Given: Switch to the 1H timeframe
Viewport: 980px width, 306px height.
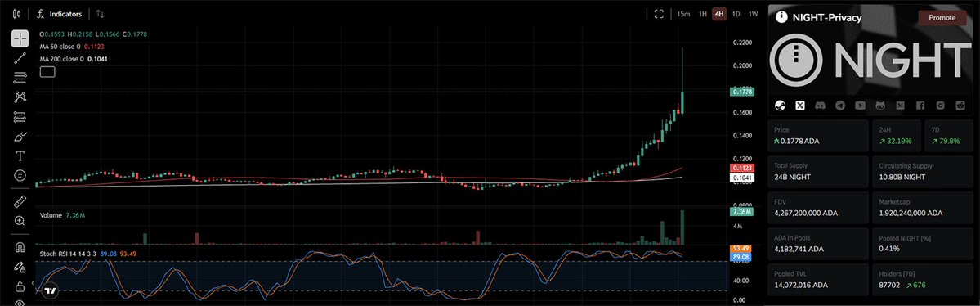Looking at the screenshot, I should [x=702, y=14].
